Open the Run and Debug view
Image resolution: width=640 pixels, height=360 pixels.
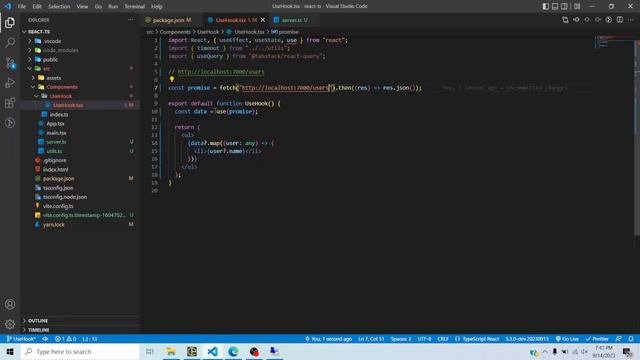click(10, 82)
